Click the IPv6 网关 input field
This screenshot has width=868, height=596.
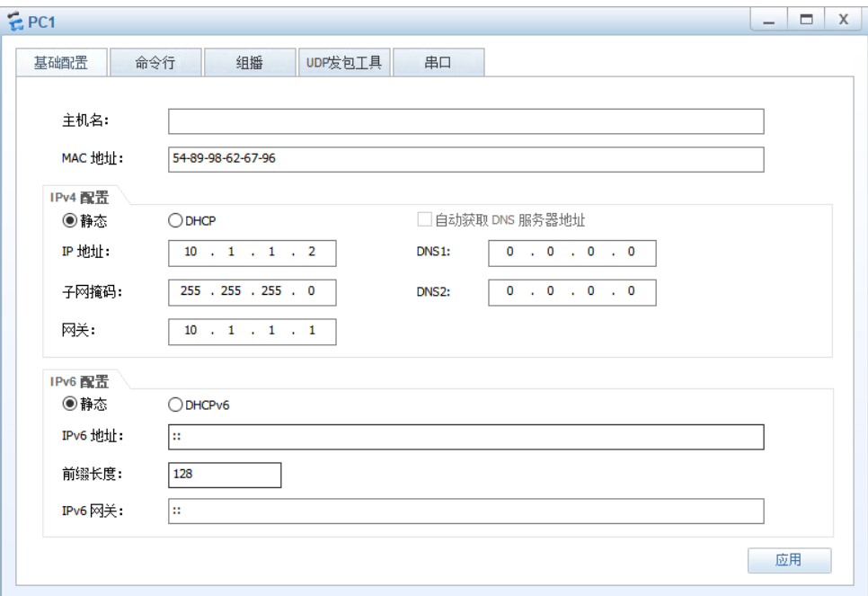[x=466, y=511]
